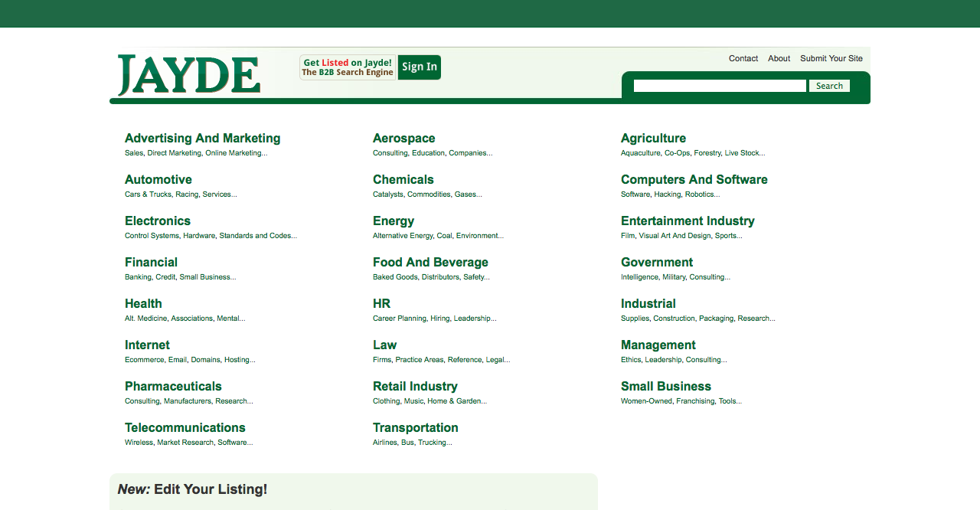
Task: Click the Trucking subcategory link
Action: point(435,443)
